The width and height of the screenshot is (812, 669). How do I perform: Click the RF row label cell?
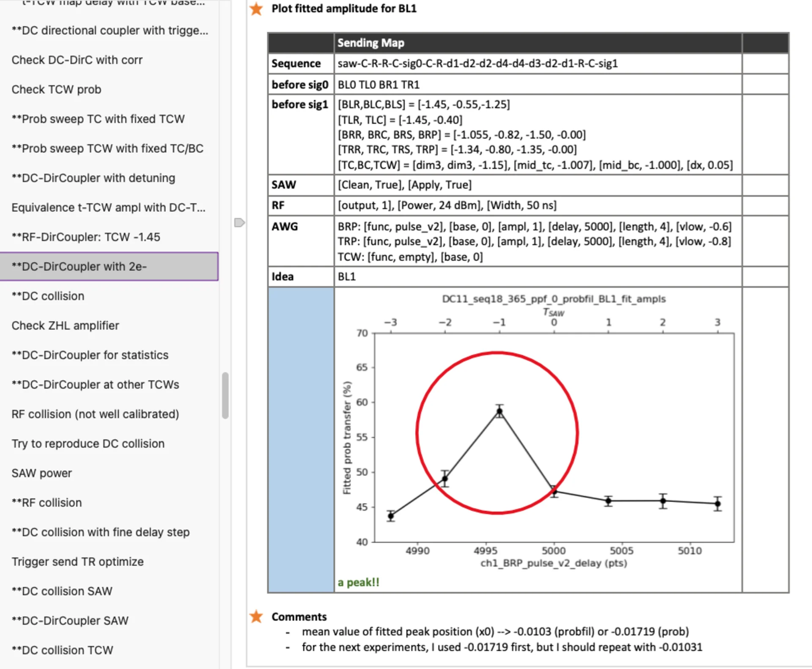coord(301,206)
